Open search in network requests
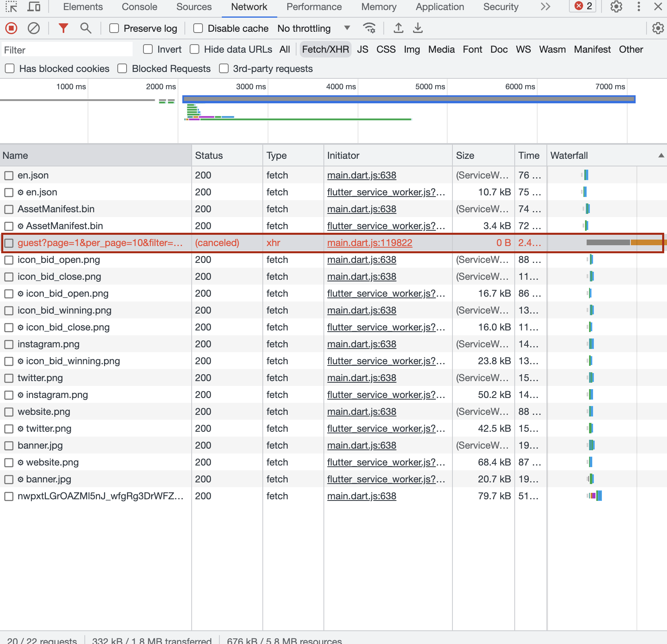 [85, 28]
